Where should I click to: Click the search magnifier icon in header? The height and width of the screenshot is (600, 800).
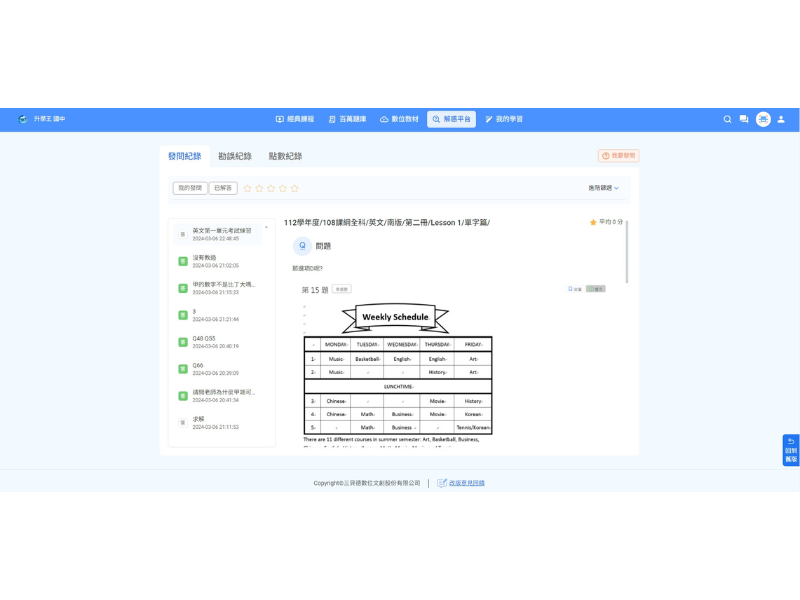pos(728,119)
